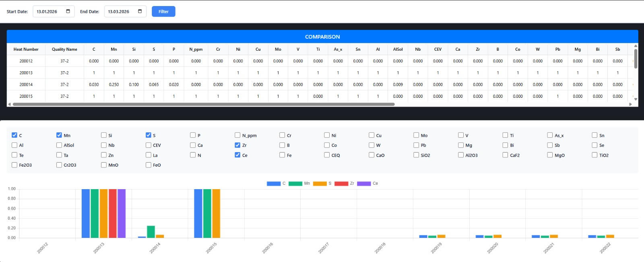The image size is (644, 262).
Task: Click the Heat Number column header
Action: (26, 49)
